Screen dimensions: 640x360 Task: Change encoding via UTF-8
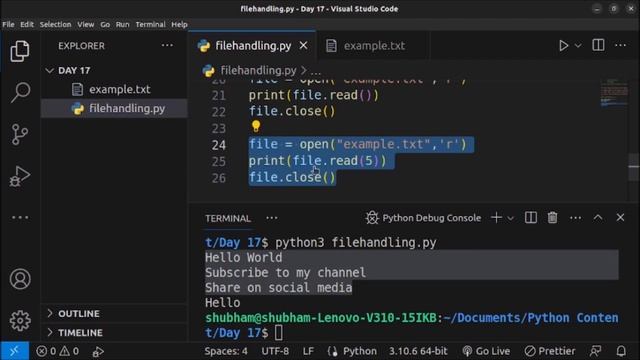pos(275,351)
